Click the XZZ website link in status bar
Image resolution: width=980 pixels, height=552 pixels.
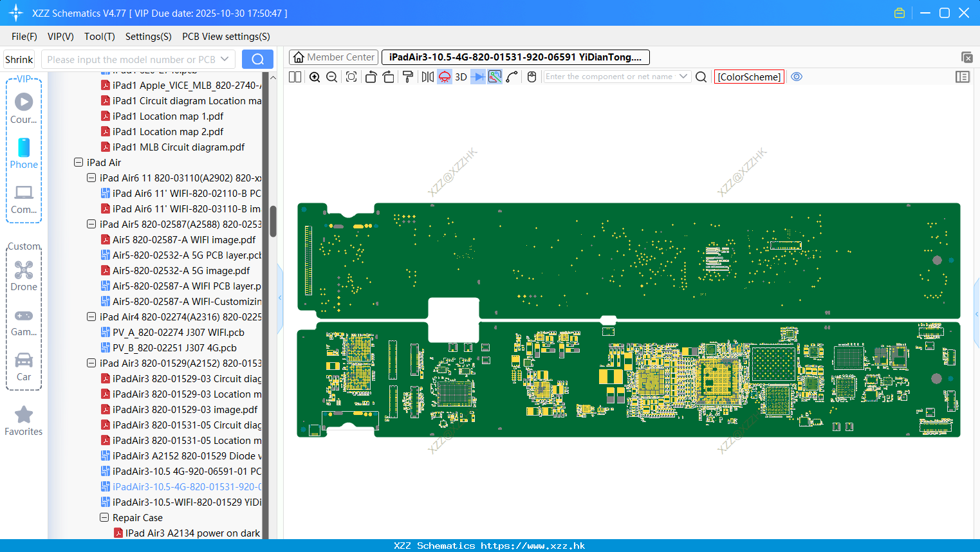[533, 546]
